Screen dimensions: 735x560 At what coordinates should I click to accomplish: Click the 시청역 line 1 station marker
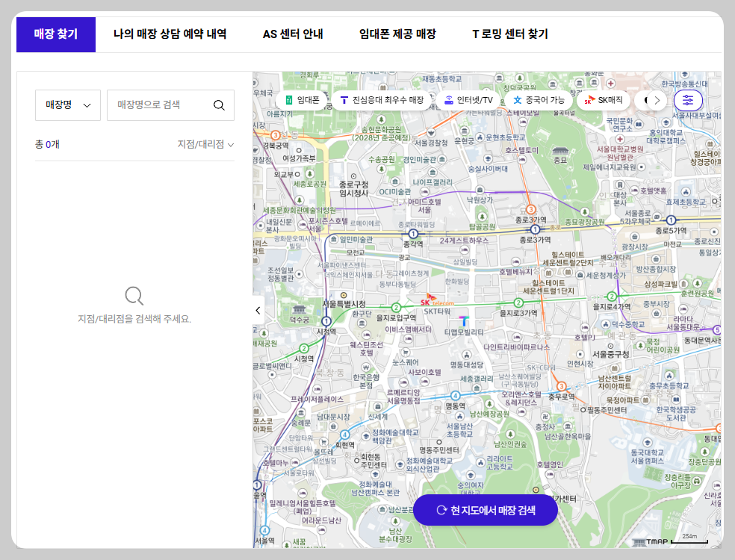[x=326, y=322]
